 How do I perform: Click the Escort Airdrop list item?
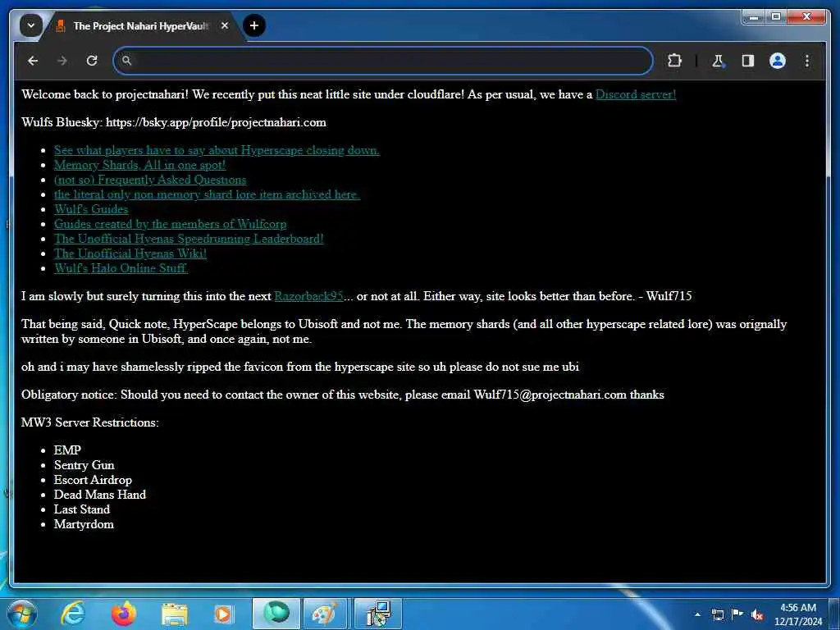click(x=93, y=480)
